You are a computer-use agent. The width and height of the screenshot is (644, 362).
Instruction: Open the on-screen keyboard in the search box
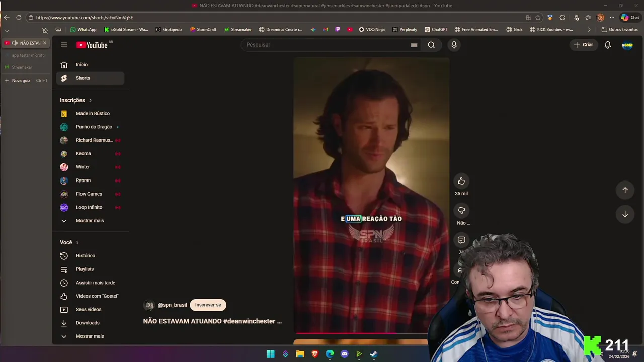(414, 45)
